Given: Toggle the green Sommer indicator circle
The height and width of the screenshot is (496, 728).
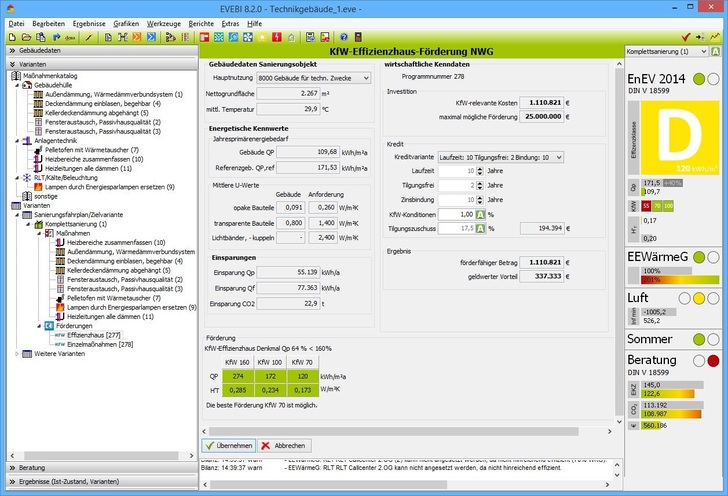Looking at the screenshot, I should [x=698, y=339].
